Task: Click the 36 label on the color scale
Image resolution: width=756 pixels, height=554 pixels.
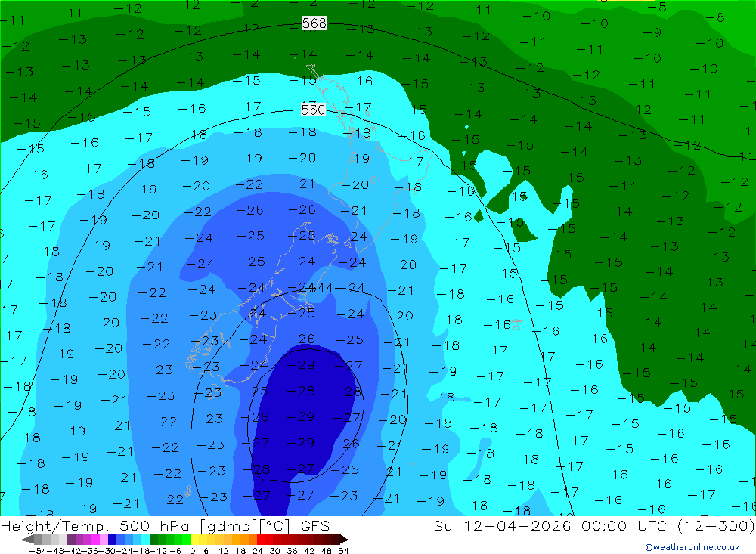Action: coord(292,551)
